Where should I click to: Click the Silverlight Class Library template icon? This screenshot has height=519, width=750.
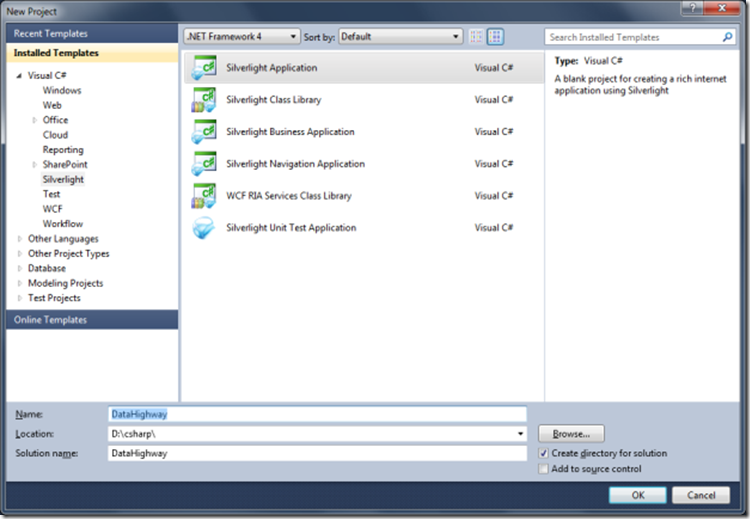tap(204, 99)
